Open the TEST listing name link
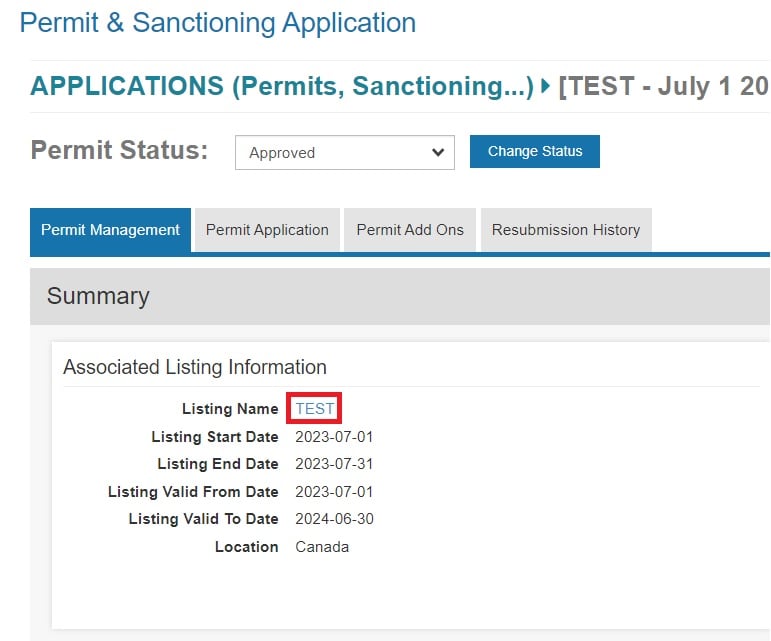 pos(315,409)
